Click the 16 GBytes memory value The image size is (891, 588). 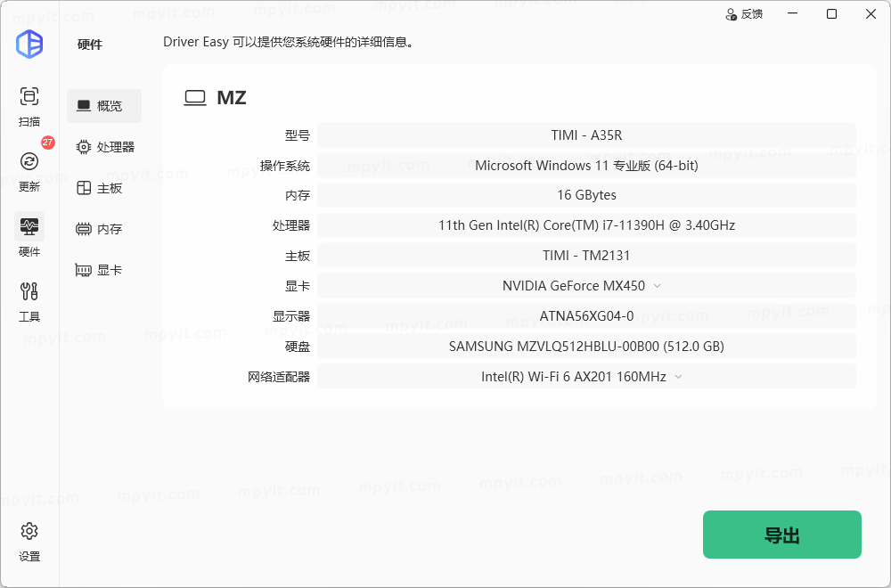586,195
